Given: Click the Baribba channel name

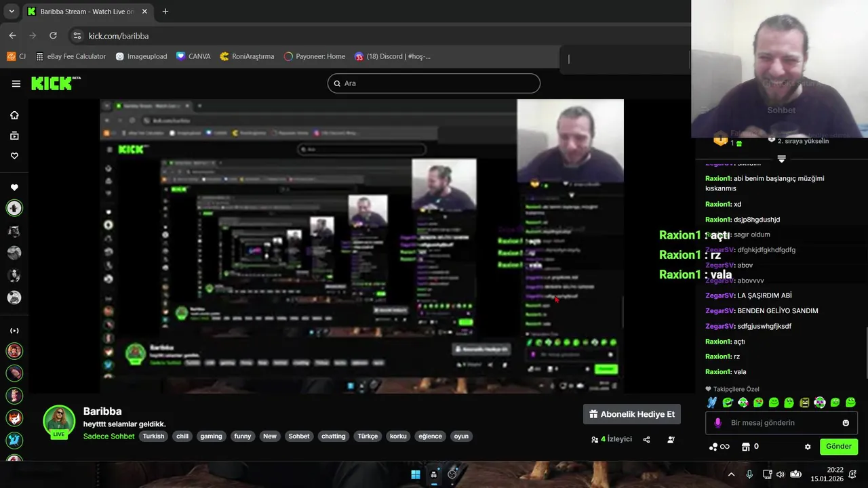Looking at the screenshot, I should [102, 411].
